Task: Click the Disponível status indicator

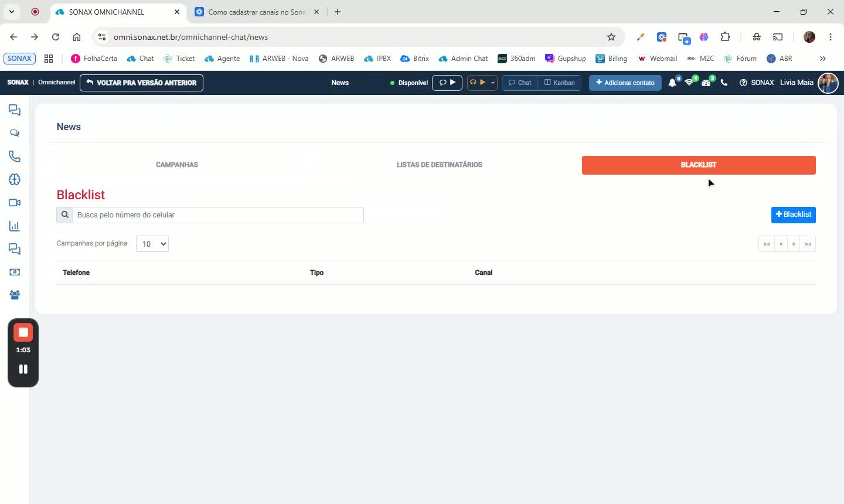Action: pyautogui.click(x=409, y=83)
